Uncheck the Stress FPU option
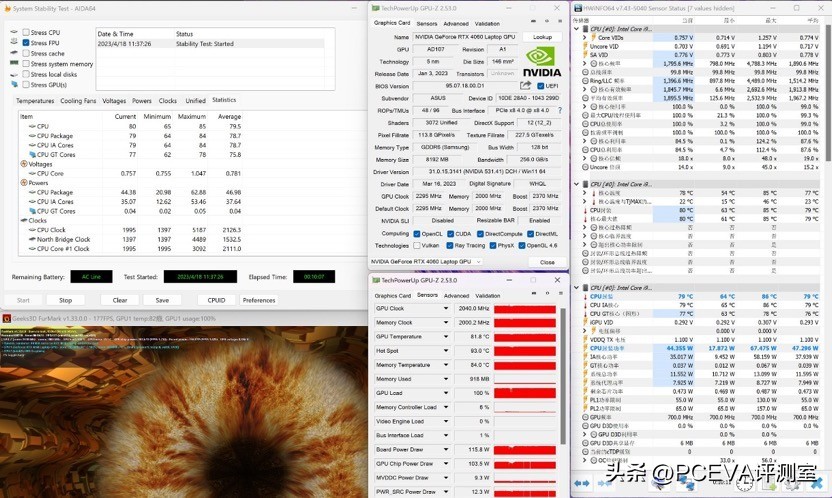This screenshot has height=498, width=832. [x=26, y=43]
